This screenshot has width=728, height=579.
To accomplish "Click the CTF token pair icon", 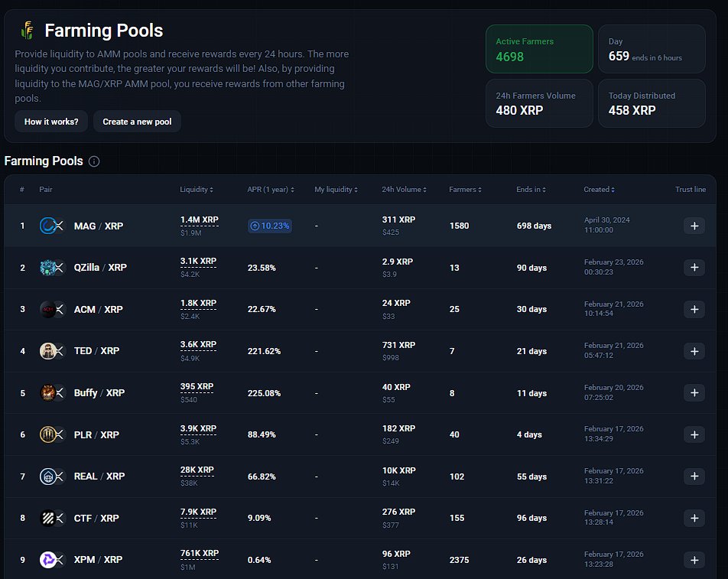I will [x=51, y=518].
